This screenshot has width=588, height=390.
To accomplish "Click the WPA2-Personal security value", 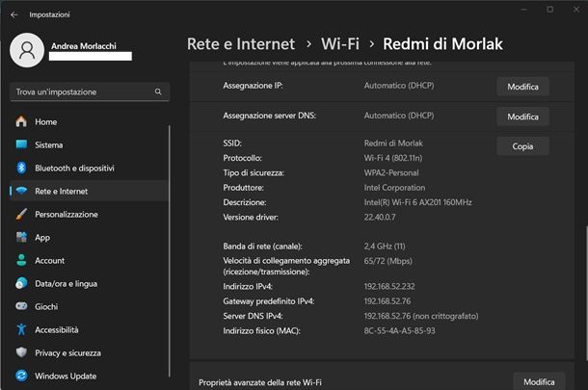I will 391,172.
